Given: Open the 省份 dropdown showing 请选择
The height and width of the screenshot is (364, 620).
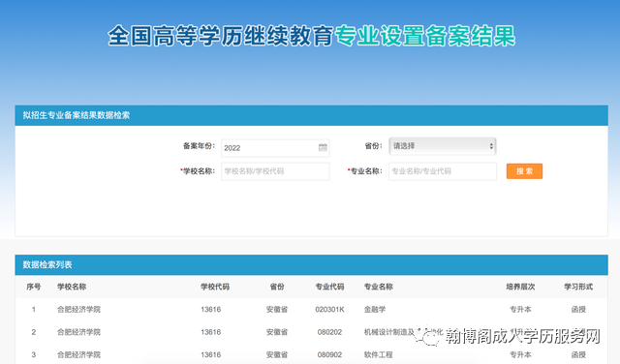Looking at the screenshot, I should (x=443, y=146).
